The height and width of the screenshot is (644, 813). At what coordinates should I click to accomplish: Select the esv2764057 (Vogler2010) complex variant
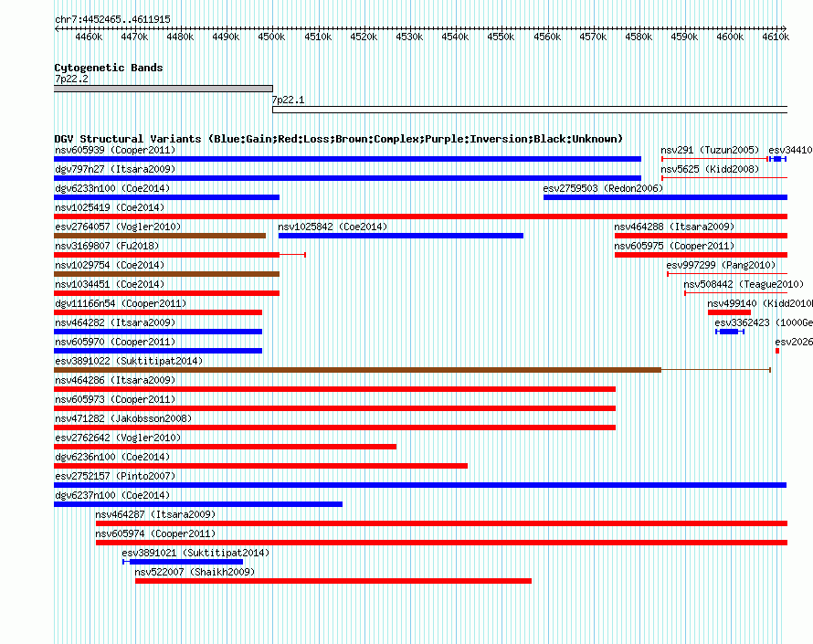(x=160, y=236)
